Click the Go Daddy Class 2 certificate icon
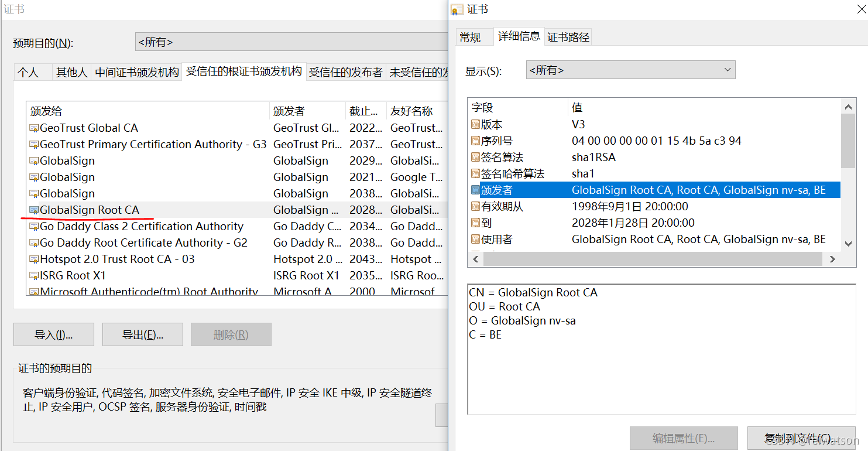The image size is (868, 451). (34, 226)
